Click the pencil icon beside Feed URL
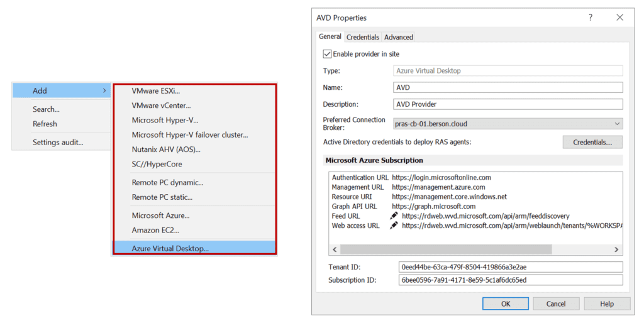This screenshot has width=644, height=321. point(394,216)
